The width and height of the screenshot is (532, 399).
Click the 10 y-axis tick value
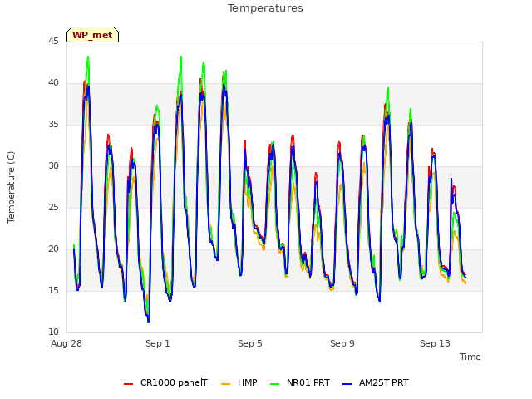[53, 332]
